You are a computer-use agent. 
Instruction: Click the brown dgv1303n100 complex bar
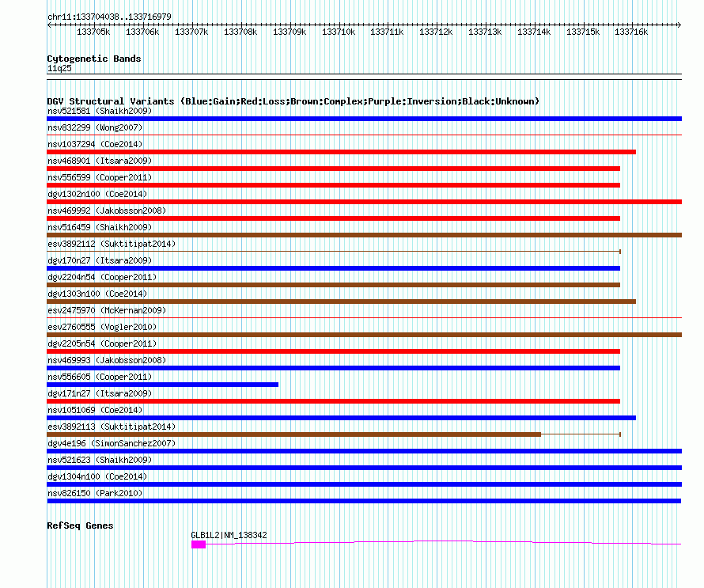[x=341, y=302]
